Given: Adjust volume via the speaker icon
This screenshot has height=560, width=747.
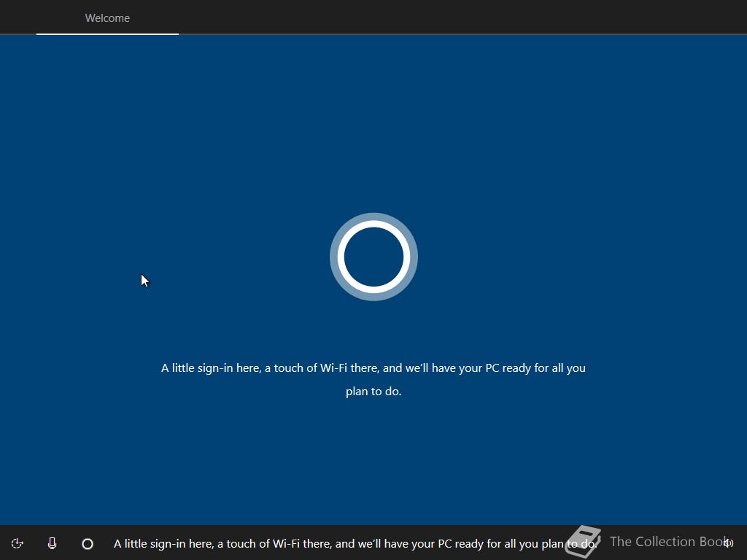Looking at the screenshot, I should click(728, 542).
